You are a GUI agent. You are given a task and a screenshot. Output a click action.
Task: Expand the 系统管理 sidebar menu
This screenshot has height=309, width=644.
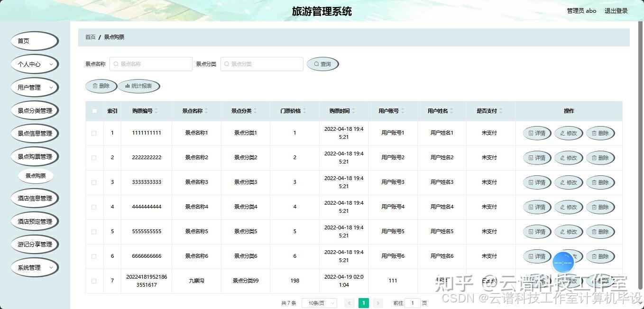[34, 267]
